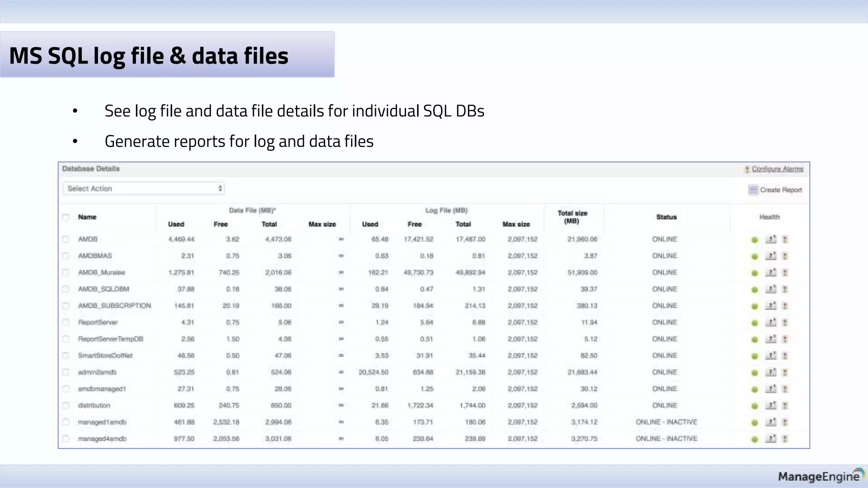Open the history report icon for admin2amdb

click(x=771, y=372)
